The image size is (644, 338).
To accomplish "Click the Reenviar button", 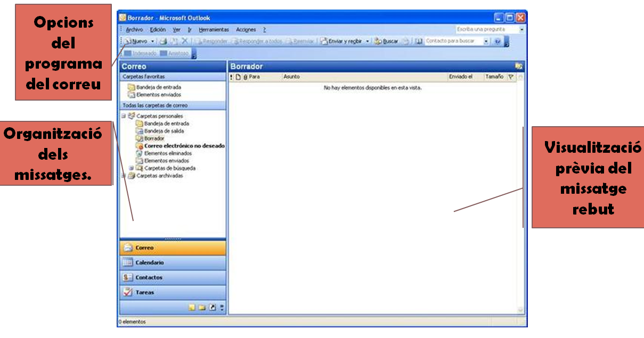I will [300, 41].
